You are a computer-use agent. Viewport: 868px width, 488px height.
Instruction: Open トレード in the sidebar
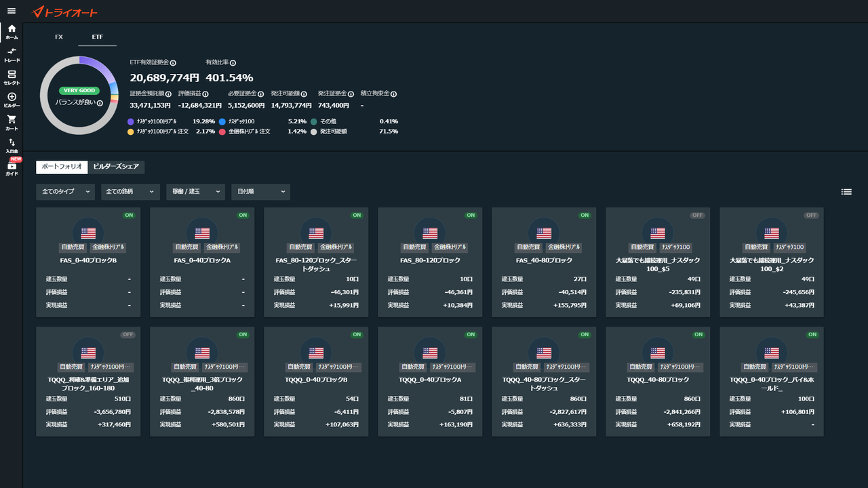(12, 55)
